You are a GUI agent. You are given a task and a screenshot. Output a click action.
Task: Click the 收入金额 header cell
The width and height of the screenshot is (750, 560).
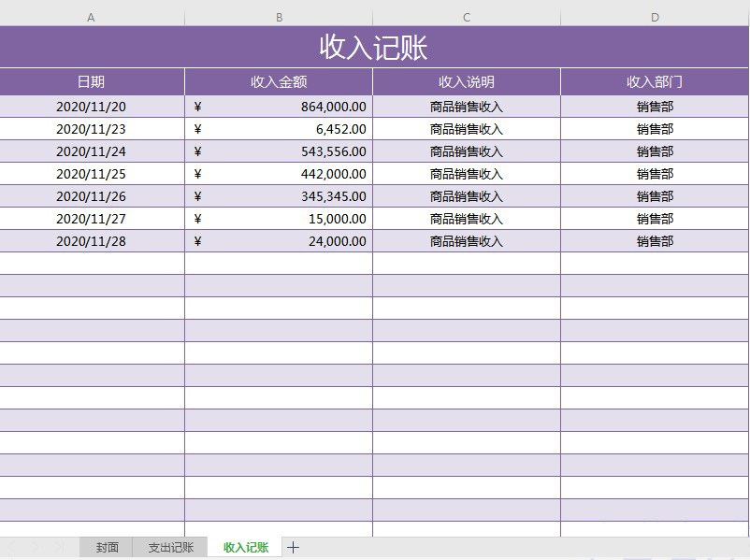pos(279,81)
